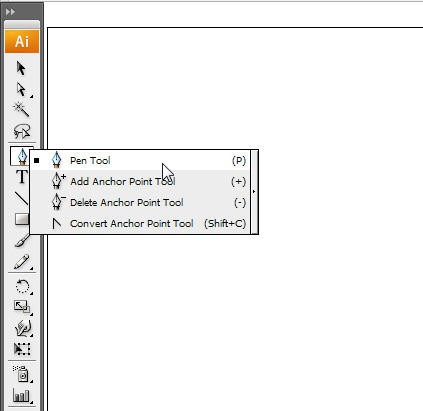Activate the Magic Wand tool
423x411 pixels.
[x=21, y=110]
